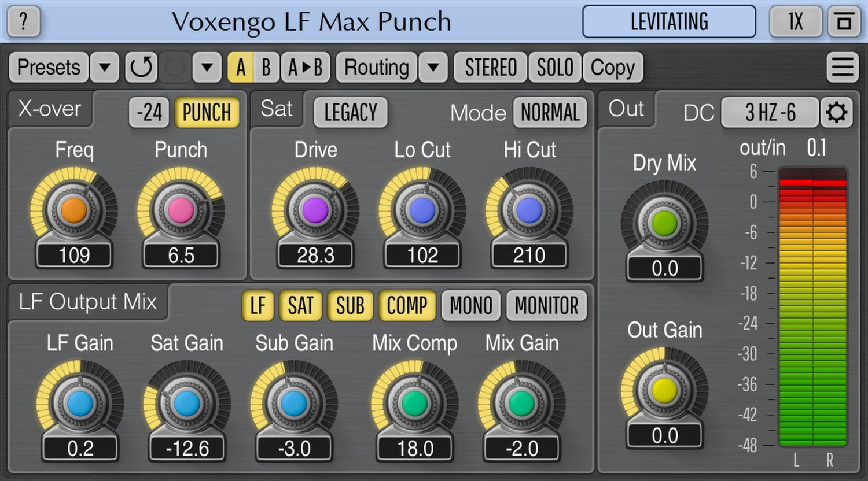Viewport: 868px width, 481px height.
Task: Click the orange Freq knob
Action: point(74,210)
